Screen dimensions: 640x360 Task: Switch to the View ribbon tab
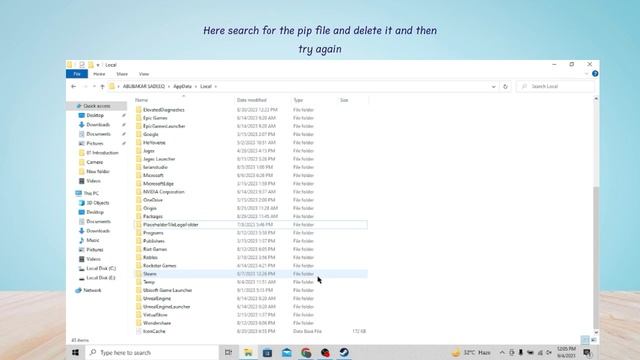[144, 74]
